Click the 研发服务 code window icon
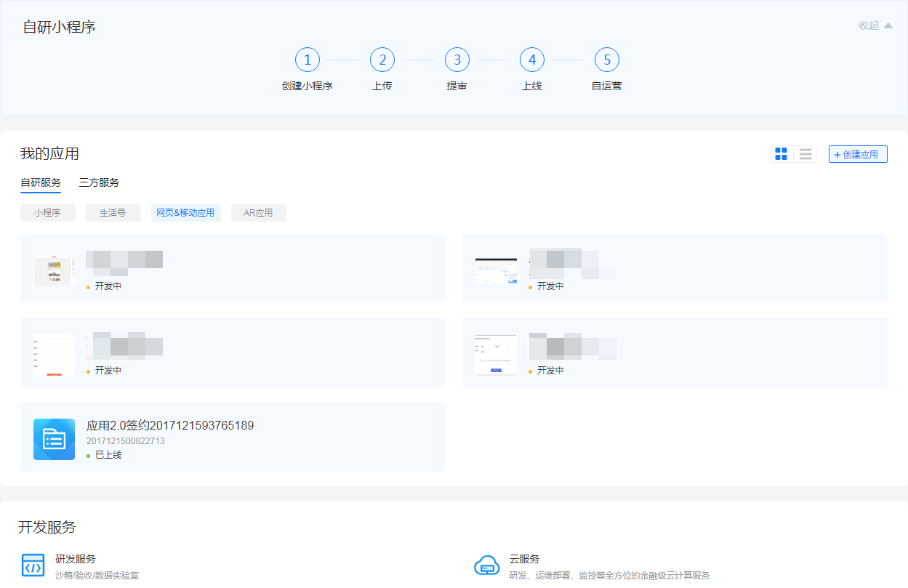This screenshot has width=908, height=588. (33, 565)
